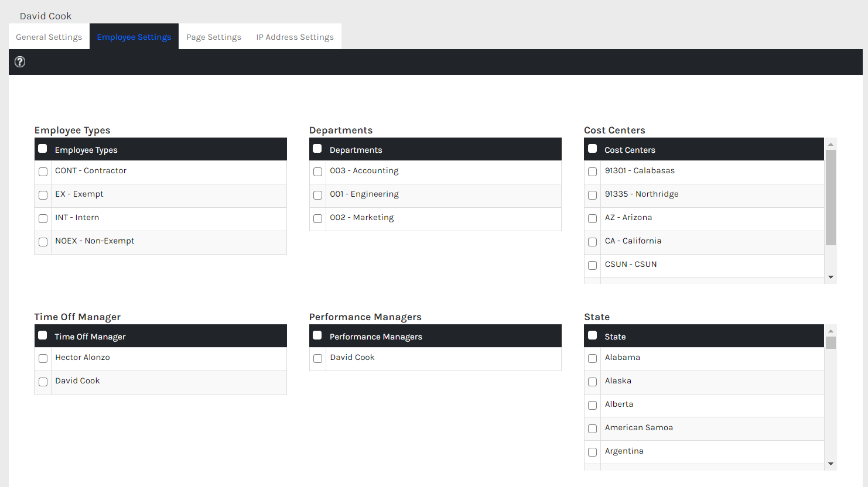The height and width of the screenshot is (487, 868).
Task: Tick the INT - Intern checkbox
Action: pos(43,218)
